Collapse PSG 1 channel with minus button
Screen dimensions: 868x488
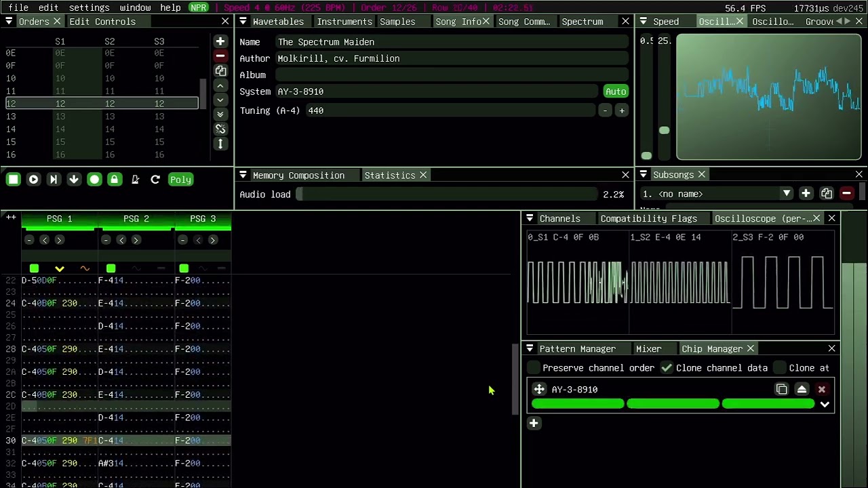(x=29, y=240)
